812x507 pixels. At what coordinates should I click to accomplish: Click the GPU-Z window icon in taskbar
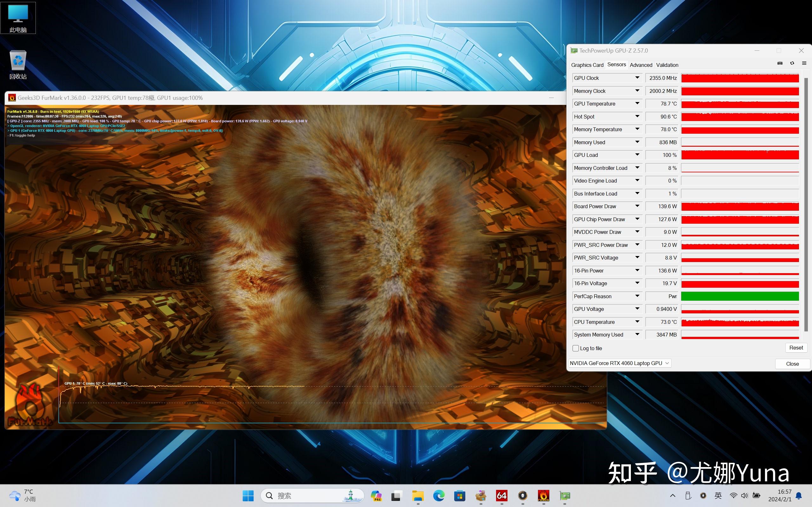(565, 496)
